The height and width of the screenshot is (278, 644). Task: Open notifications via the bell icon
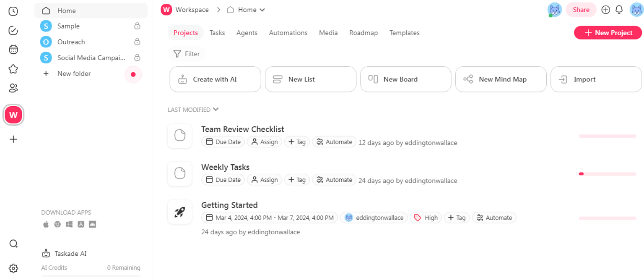click(x=619, y=9)
